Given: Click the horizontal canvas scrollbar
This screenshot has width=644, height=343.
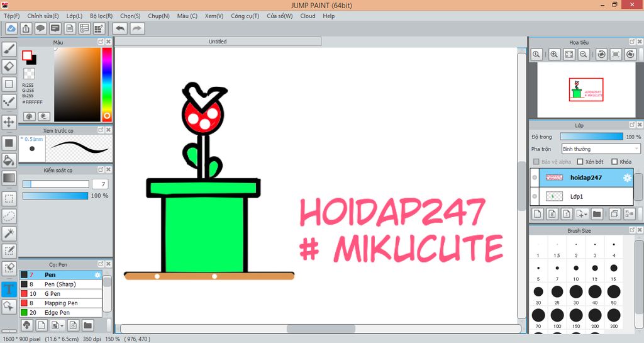Looking at the screenshot, I should click(320, 329).
